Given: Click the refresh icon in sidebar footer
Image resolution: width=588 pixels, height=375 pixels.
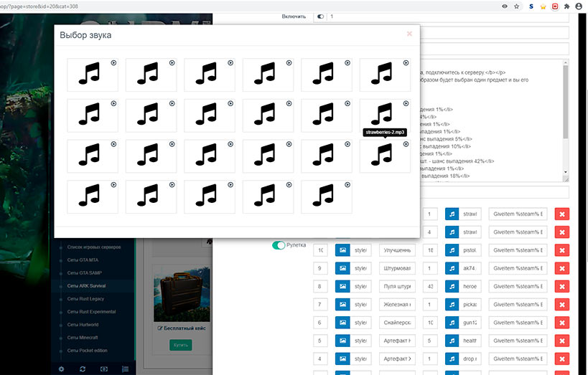Looking at the screenshot, I should 83,369.
